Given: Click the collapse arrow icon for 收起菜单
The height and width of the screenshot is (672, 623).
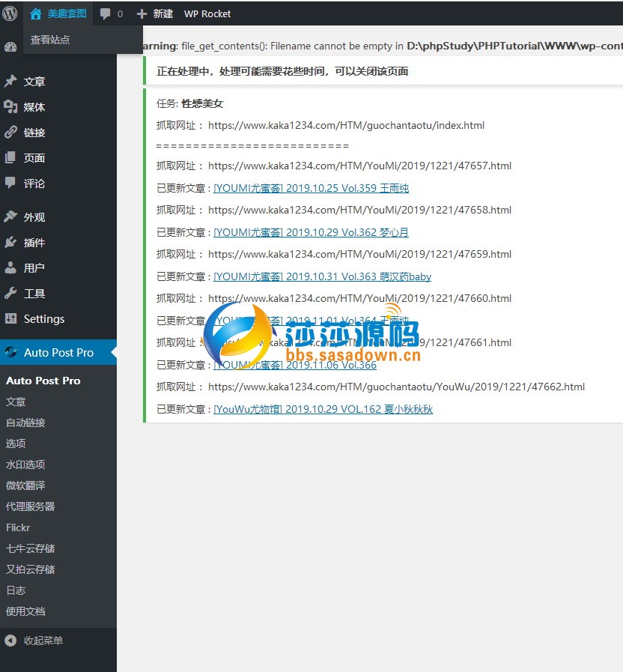Looking at the screenshot, I should [10, 641].
